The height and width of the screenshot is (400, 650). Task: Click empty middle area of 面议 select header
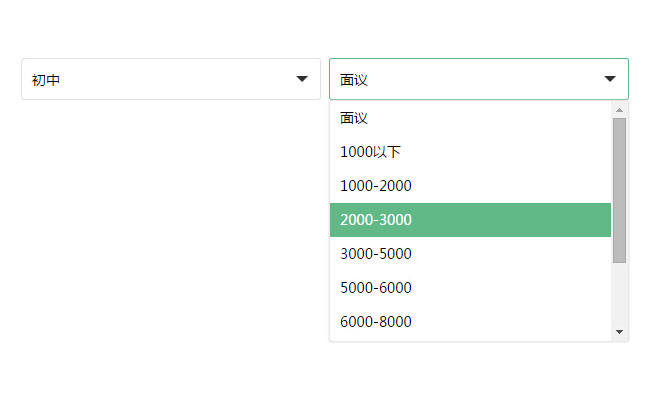click(480, 79)
